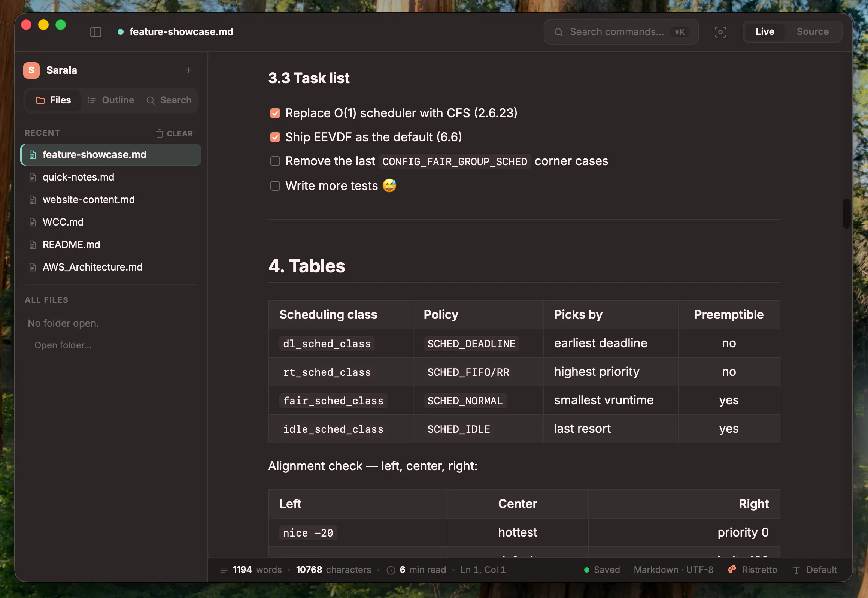Viewport: 868px width, 598px height.
Task: Click the word count lines icon
Action: [x=224, y=570]
